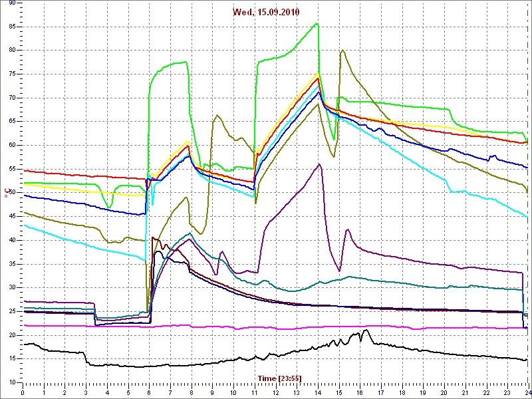Select the y-axis label "85"

pyautogui.click(x=12, y=27)
